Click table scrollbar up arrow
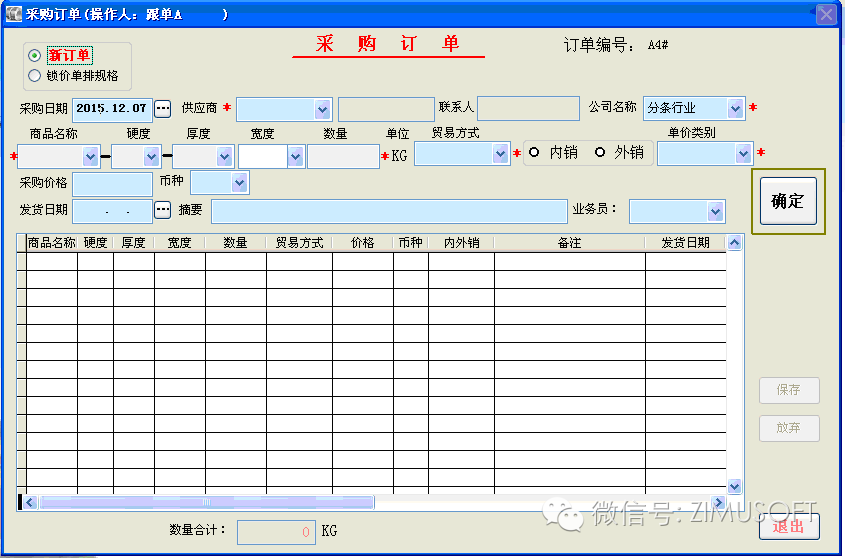Image resolution: width=845 pixels, height=558 pixels. click(x=734, y=243)
